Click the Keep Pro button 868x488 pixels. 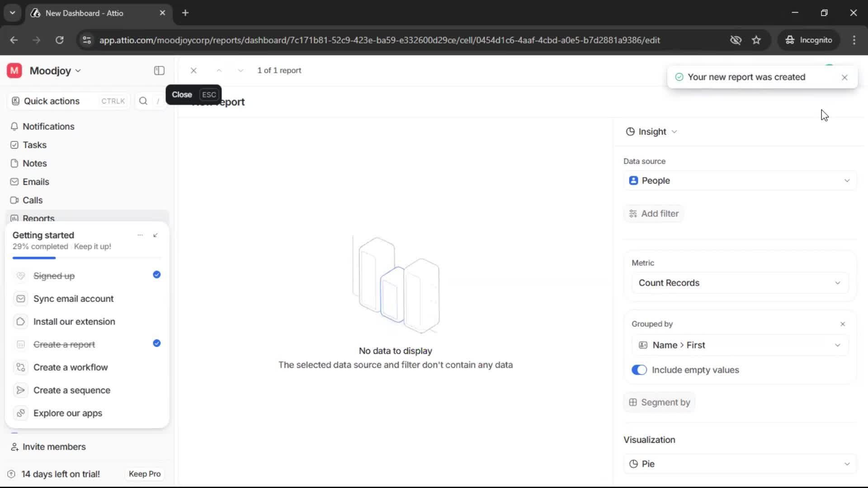point(144,474)
